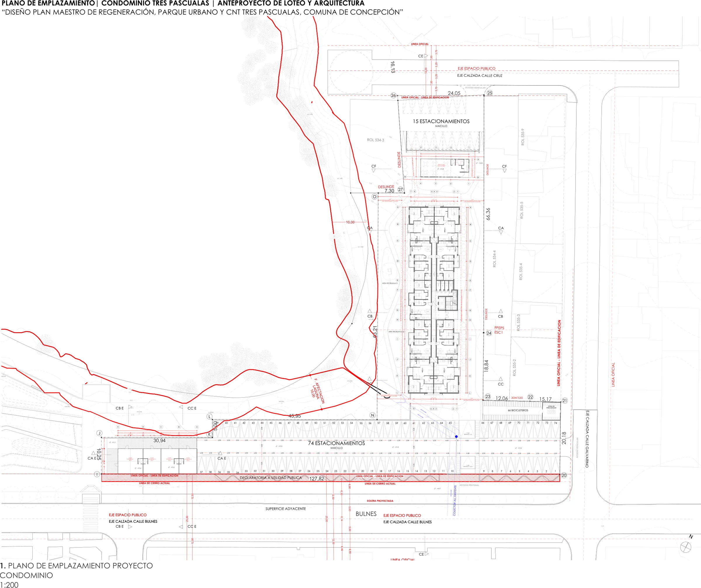Click the '74 ESTACIONAMIENTOS' parking label
Screen dimensions: 701x588
(x=336, y=443)
